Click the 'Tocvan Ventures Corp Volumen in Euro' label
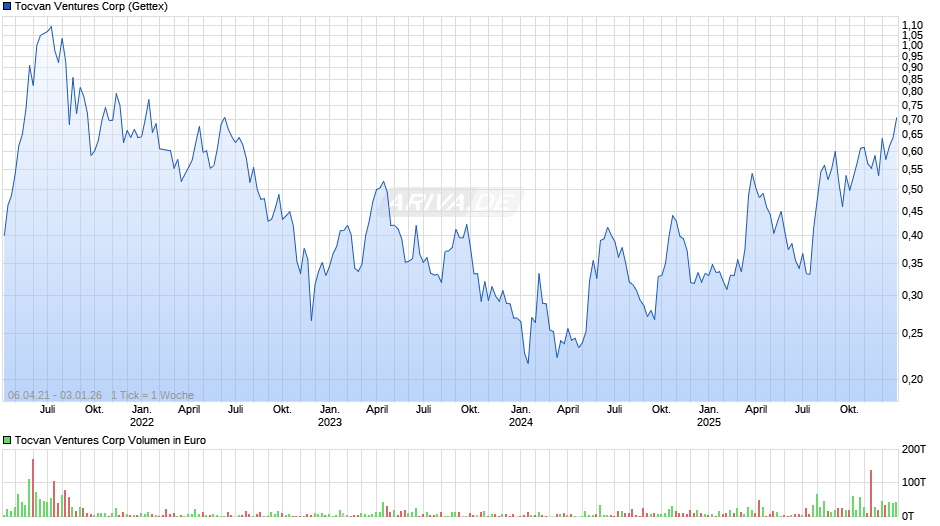 click(110, 440)
